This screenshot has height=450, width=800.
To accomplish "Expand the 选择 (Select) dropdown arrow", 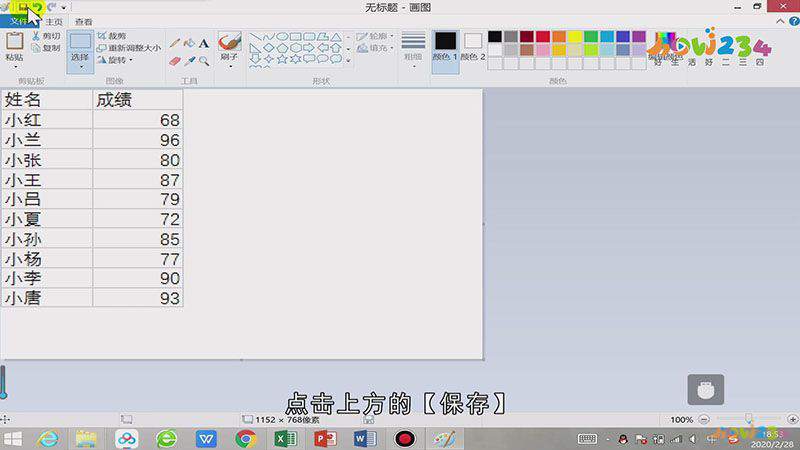I will coord(81,67).
